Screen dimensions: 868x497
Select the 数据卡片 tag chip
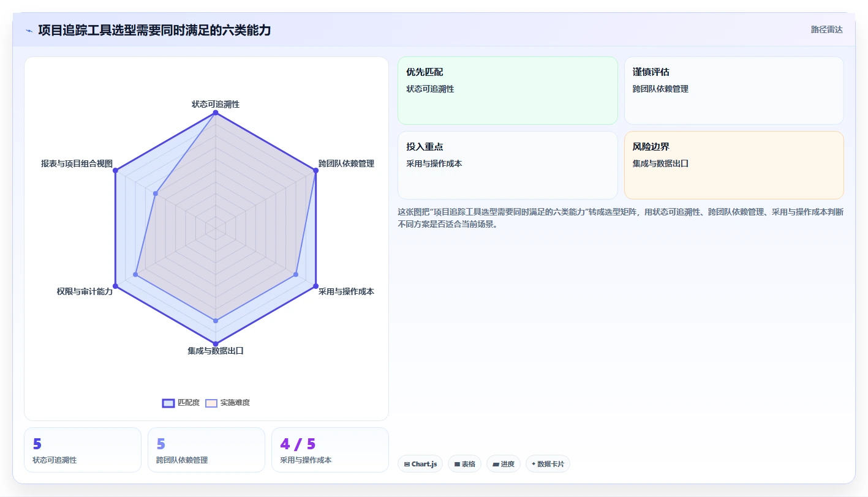[x=548, y=464]
